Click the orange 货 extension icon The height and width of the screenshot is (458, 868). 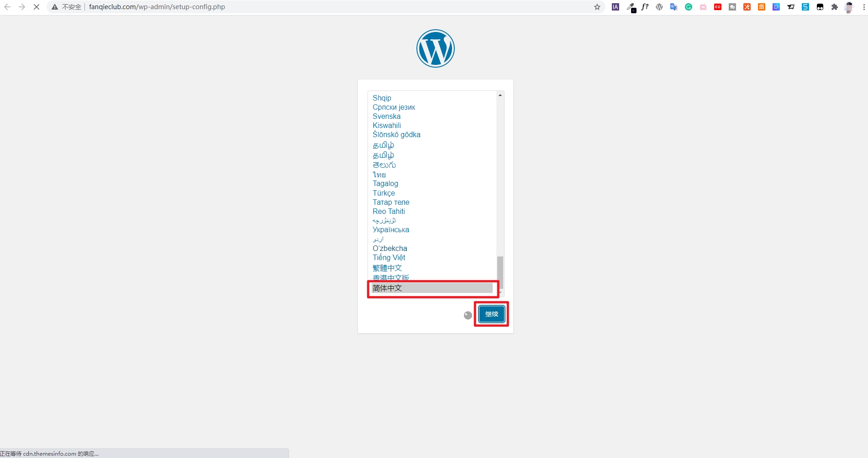762,7
